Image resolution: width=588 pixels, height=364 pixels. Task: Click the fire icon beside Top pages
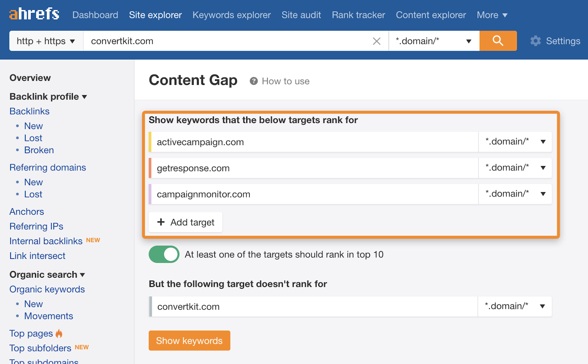(60, 333)
